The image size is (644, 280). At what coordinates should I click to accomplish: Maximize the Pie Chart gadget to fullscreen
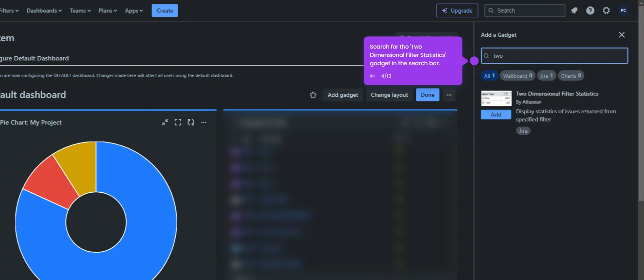click(x=178, y=122)
